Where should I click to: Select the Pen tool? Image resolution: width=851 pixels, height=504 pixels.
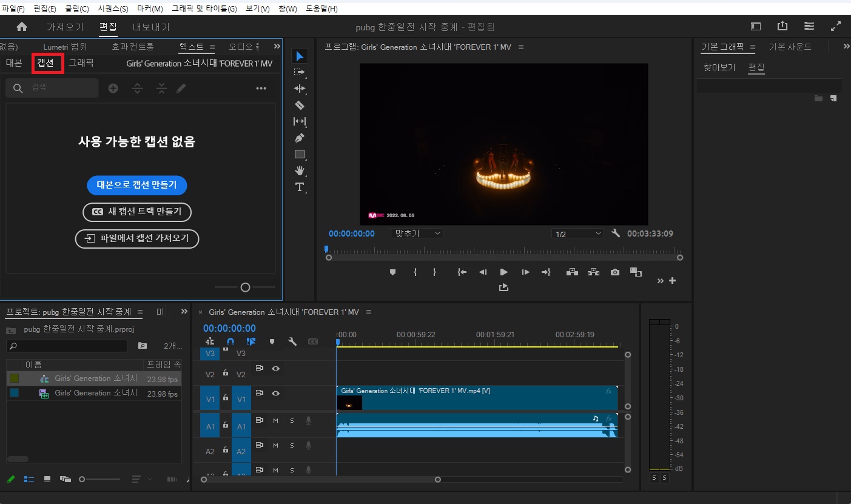[300, 138]
